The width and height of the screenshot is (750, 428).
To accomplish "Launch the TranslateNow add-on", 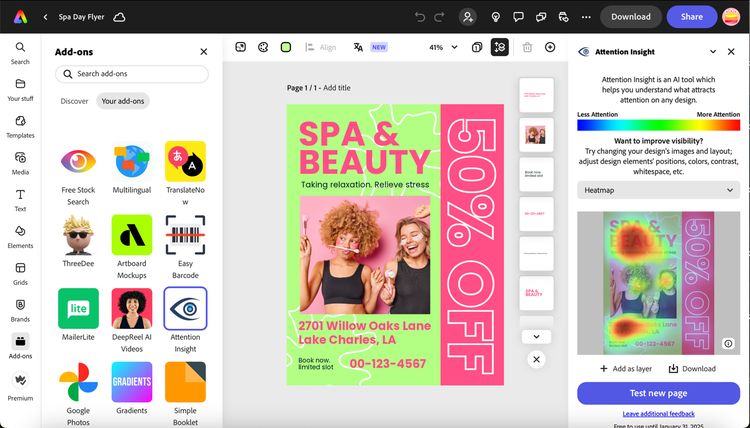I will (185, 162).
